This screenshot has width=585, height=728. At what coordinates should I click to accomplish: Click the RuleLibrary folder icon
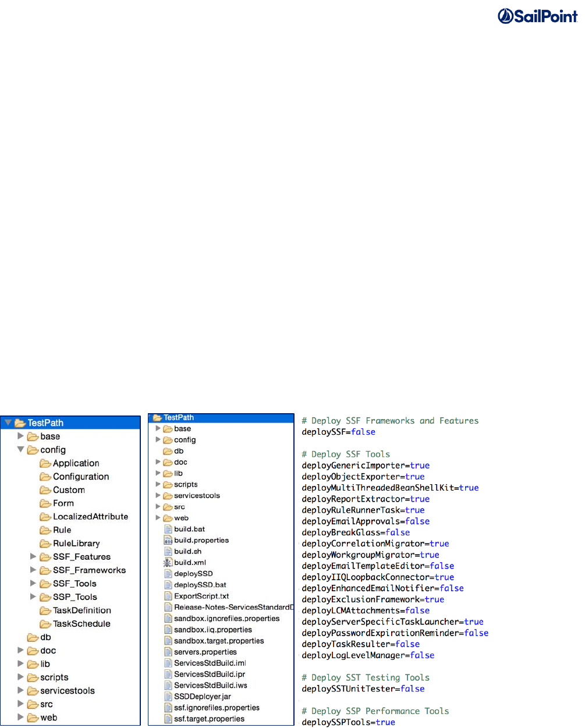(x=45, y=544)
